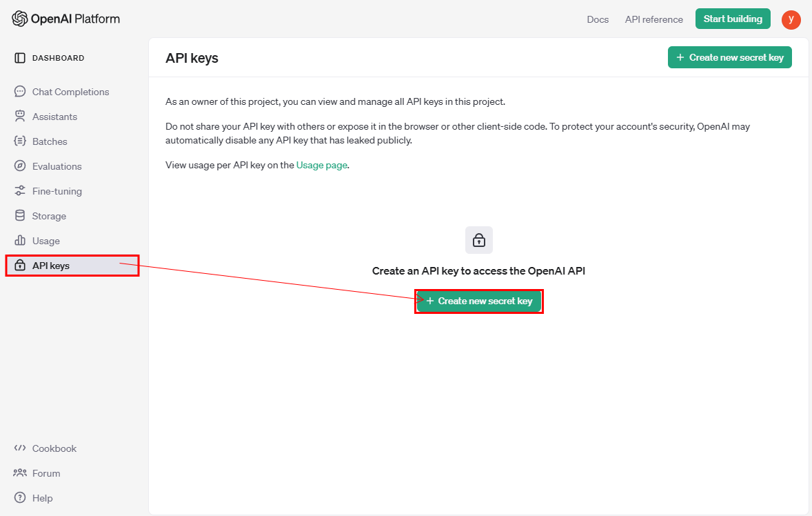Image resolution: width=812 pixels, height=516 pixels.
Task: Open the Cookbook link in the sidebar
Action: tap(54, 448)
